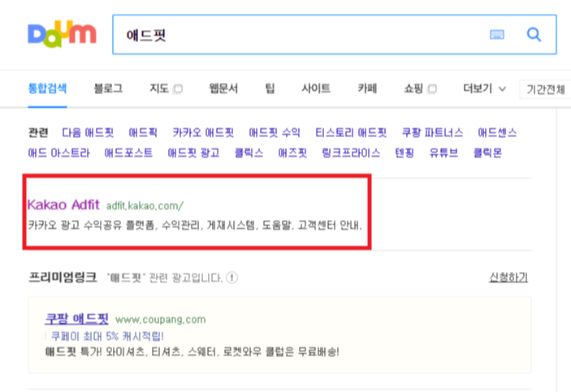Click related search 애드센스

497,132
